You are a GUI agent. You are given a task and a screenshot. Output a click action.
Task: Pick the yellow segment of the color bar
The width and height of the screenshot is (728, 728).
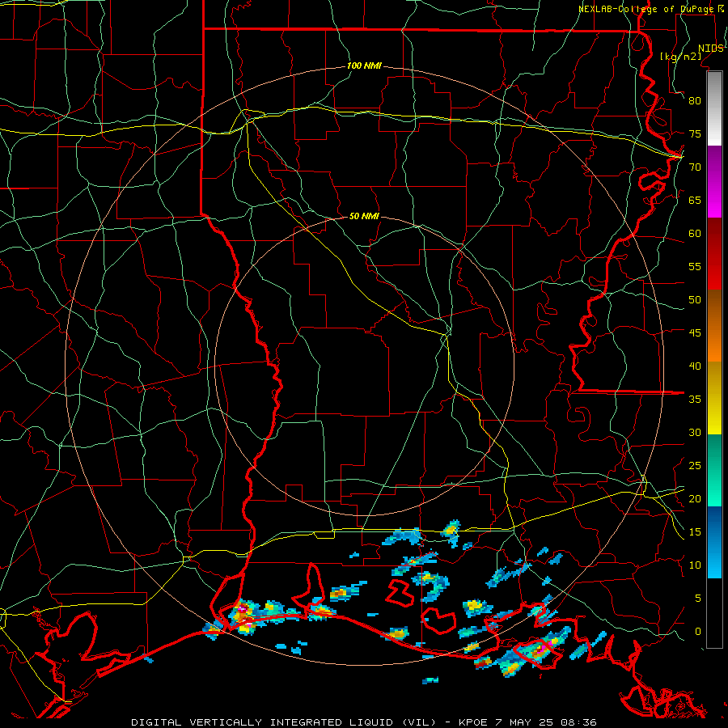coord(714,398)
